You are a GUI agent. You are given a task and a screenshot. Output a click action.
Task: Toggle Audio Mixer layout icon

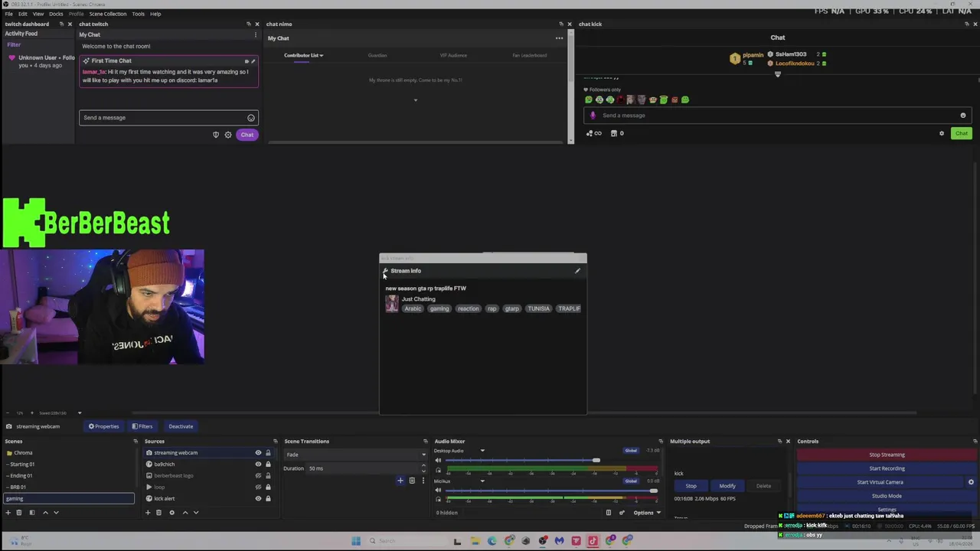coord(609,513)
